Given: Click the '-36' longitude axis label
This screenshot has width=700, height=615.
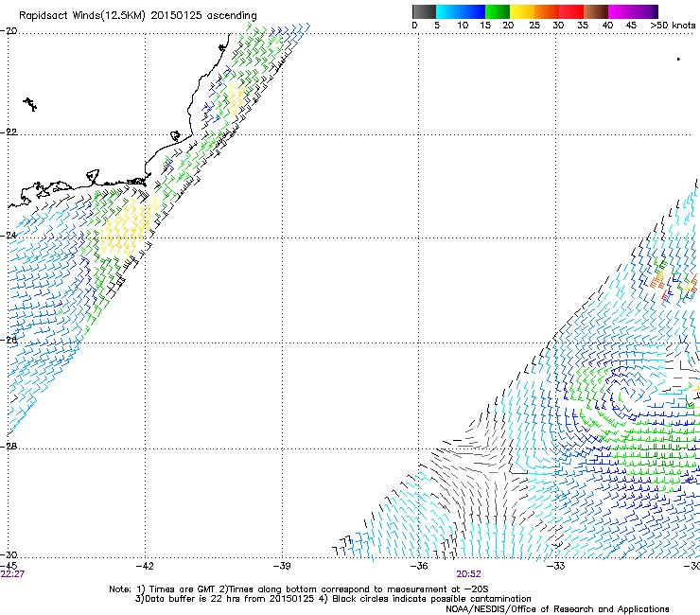Looking at the screenshot, I should coord(419,566).
